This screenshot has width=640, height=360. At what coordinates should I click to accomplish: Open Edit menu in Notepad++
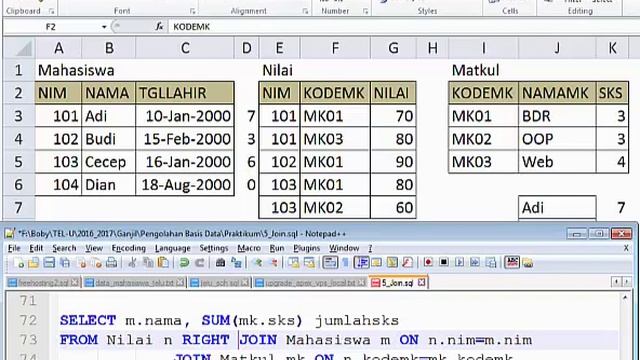[x=36, y=248]
